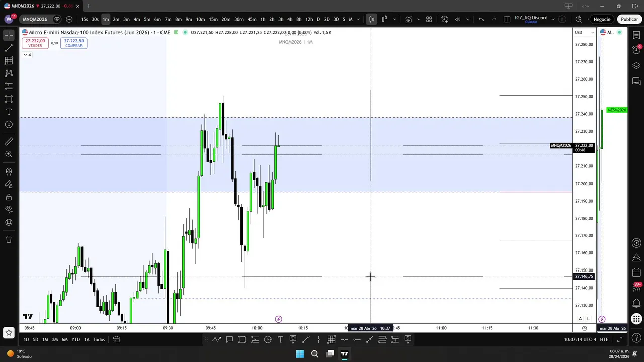Toggle lock all drawings
644x362 pixels.
click(9, 197)
